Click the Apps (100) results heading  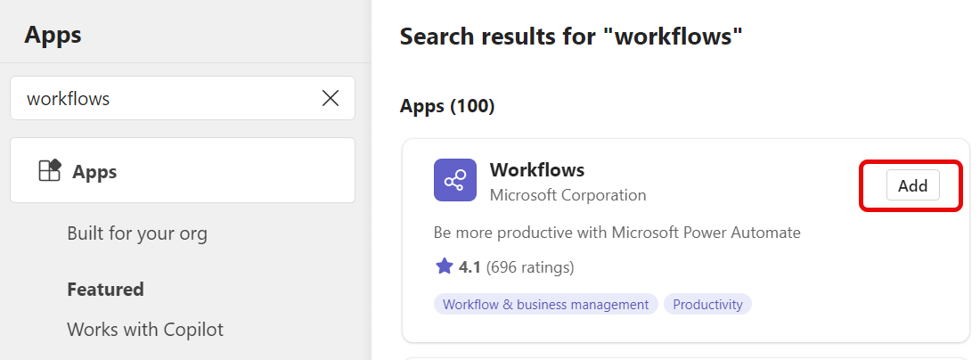(x=447, y=106)
